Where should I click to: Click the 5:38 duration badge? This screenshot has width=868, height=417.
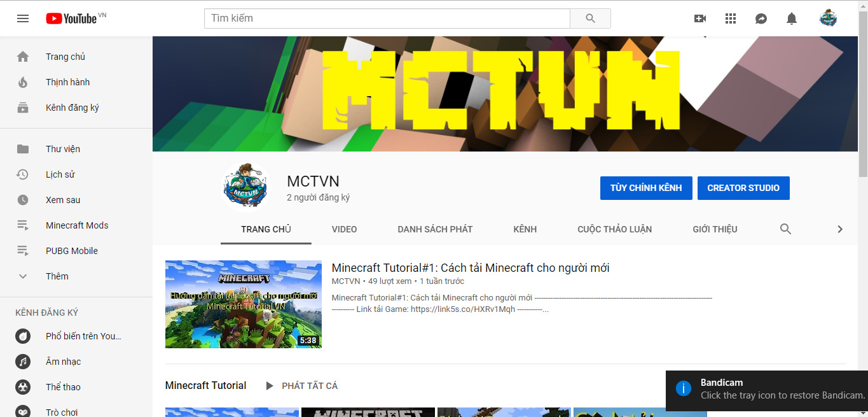pyautogui.click(x=308, y=341)
